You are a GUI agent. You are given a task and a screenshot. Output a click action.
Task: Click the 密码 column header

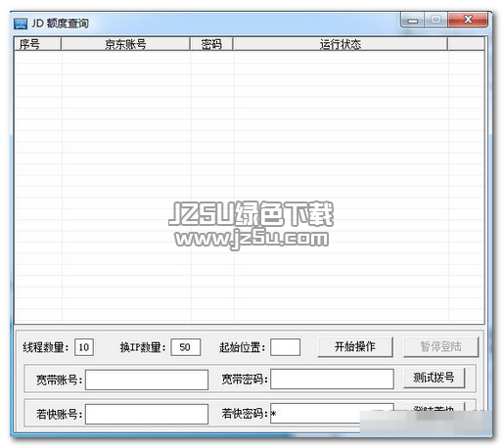pos(211,44)
